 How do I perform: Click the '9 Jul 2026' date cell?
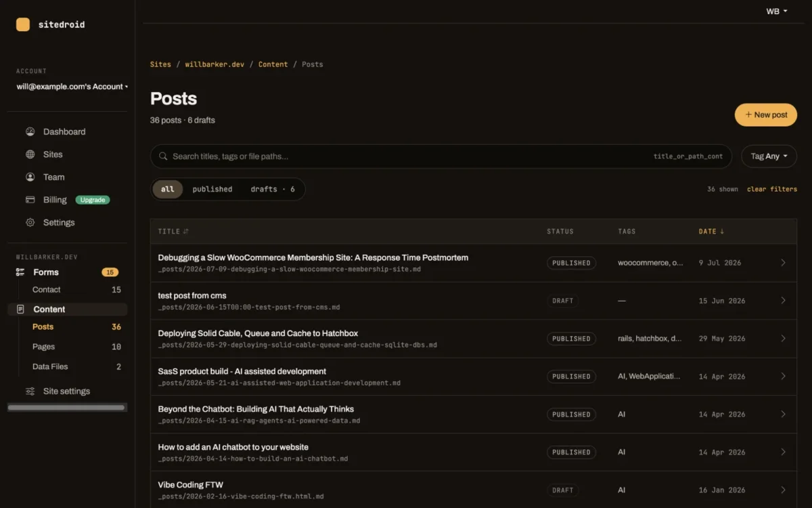720,263
